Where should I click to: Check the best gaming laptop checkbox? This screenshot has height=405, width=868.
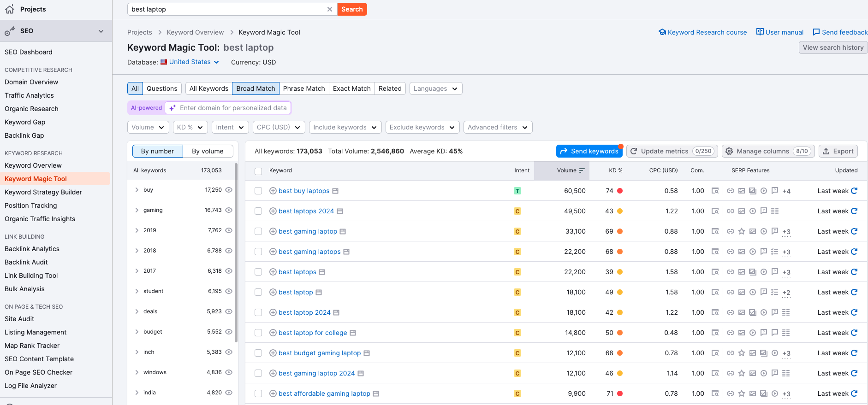coord(258,231)
